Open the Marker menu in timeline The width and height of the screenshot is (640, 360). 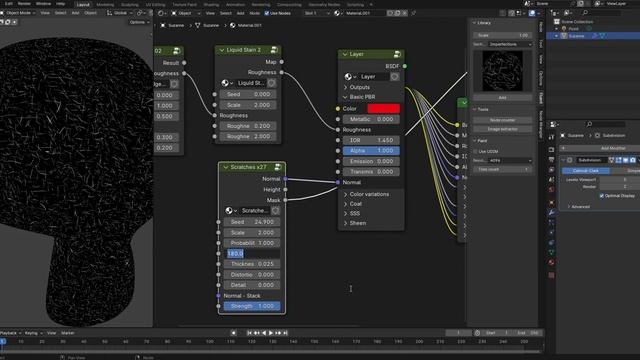(68, 333)
